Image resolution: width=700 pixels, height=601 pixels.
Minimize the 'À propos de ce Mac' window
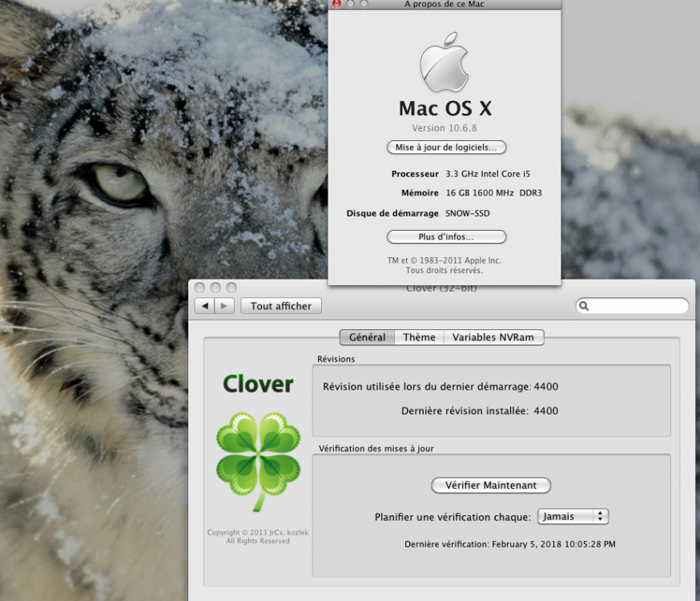pyautogui.click(x=351, y=3)
